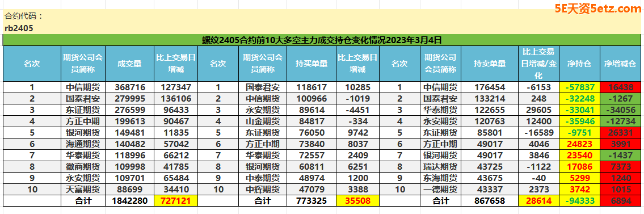Click the green cell showing -34056

pos(620,110)
